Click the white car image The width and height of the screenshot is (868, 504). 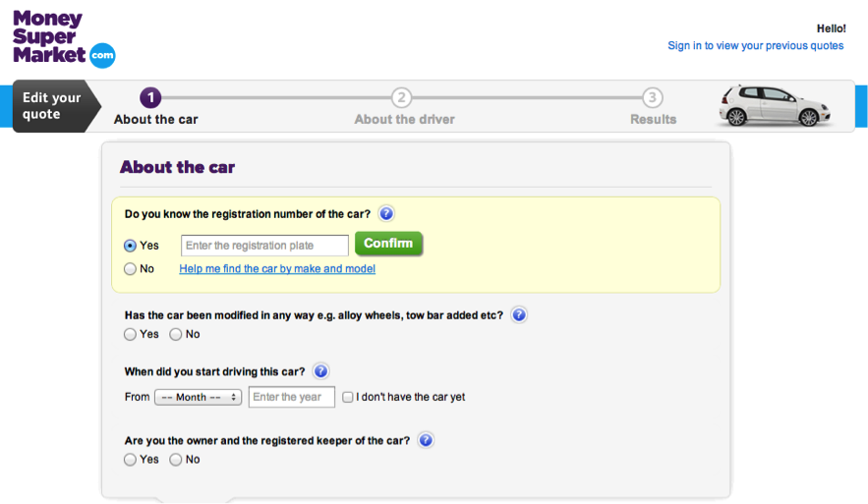(x=775, y=105)
